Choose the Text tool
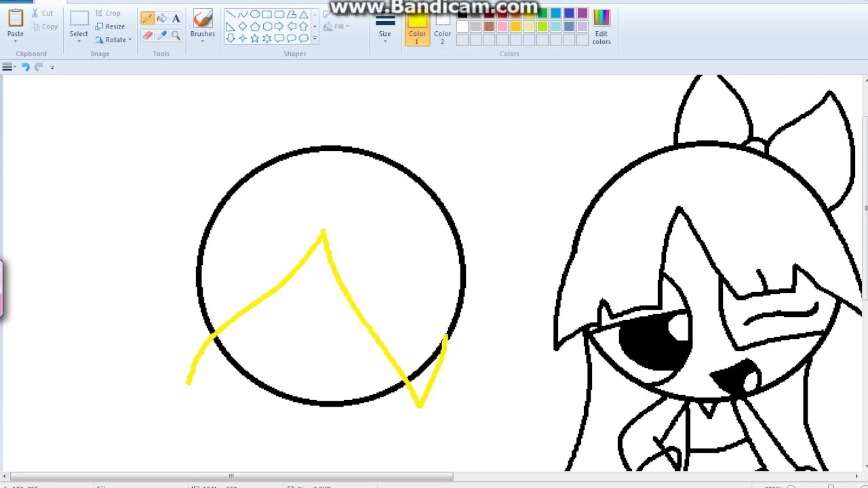Viewport: 868px width, 488px height. (x=176, y=18)
